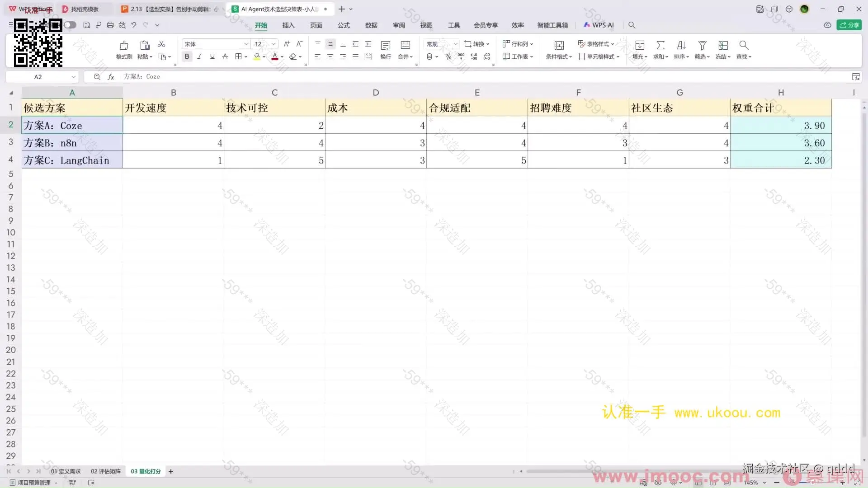Click the Cut scissors icon
Viewport: 868px width, 488px height.
[x=161, y=44]
